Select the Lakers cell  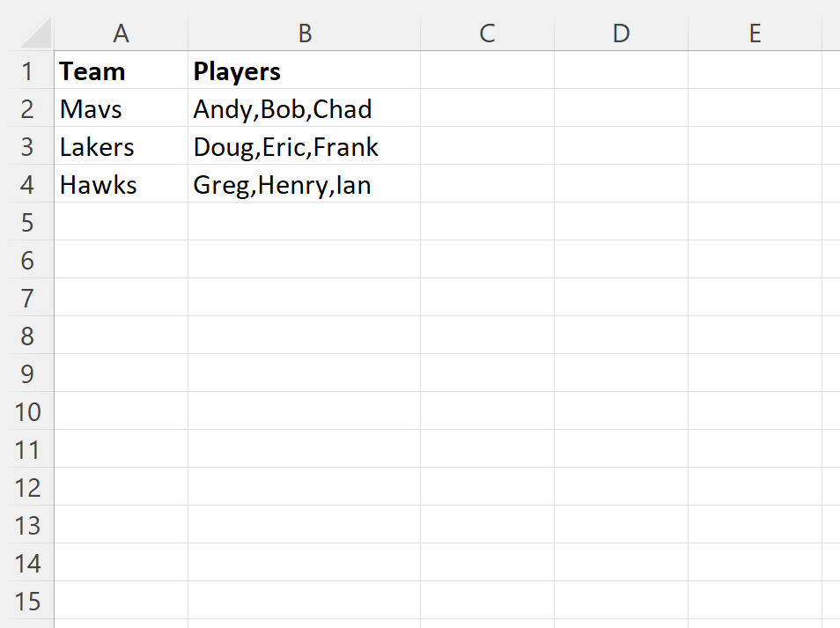click(x=122, y=146)
